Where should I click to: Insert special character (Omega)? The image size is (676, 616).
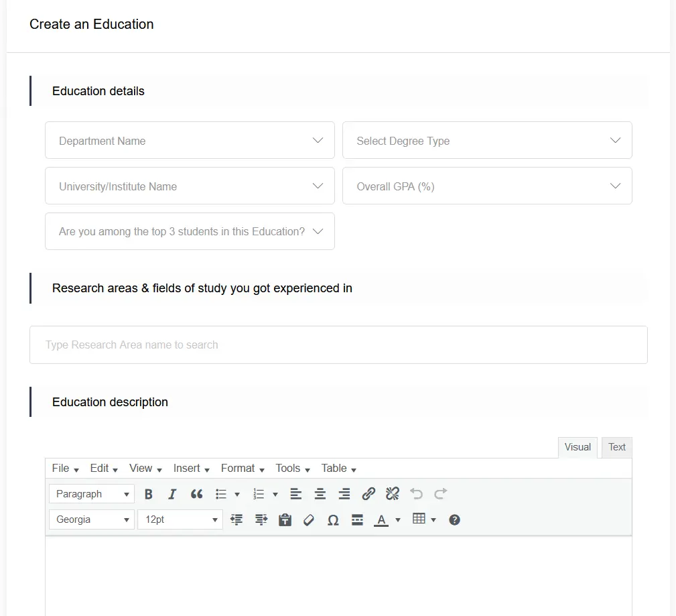[333, 519]
